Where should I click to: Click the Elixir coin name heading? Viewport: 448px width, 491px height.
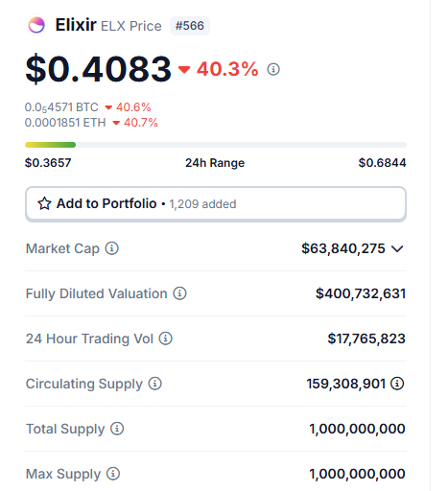(76, 25)
